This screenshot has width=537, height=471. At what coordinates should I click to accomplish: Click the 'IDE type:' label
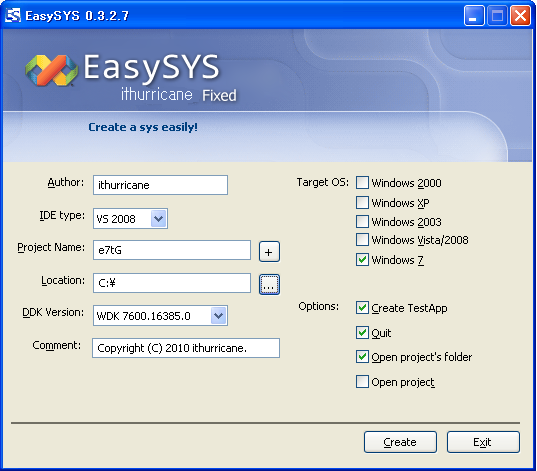[x=62, y=215]
